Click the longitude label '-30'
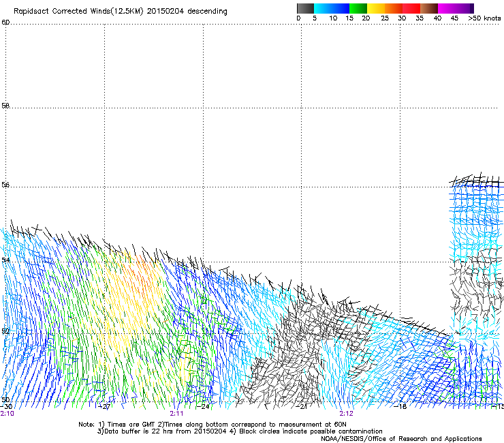 pyautogui.click(x=6, y=407)
